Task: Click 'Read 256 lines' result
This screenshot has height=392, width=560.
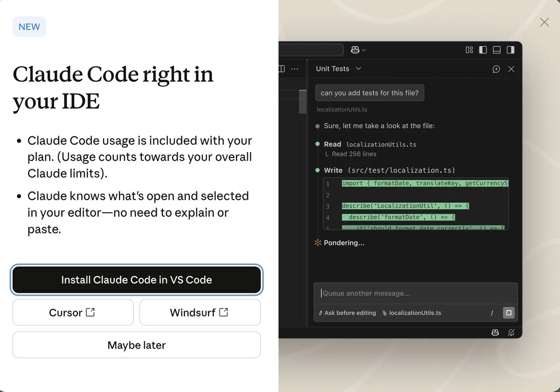Action: [x=354, y=154]
